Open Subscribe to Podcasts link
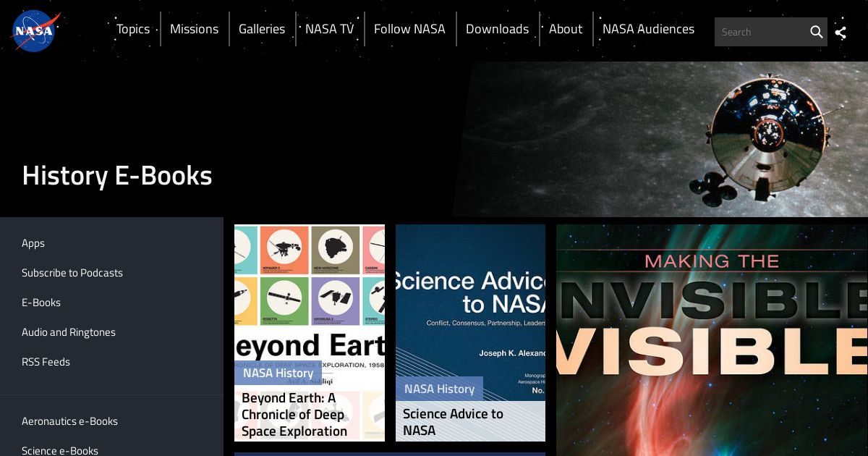868x456 pixels. tap(72, 273)
